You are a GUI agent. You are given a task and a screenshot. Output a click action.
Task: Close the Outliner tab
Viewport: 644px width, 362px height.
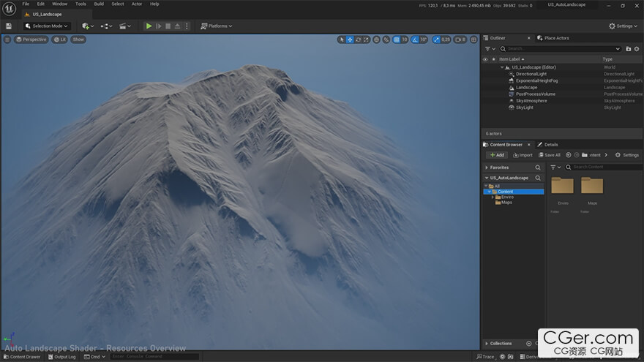(x=528, y=38)
